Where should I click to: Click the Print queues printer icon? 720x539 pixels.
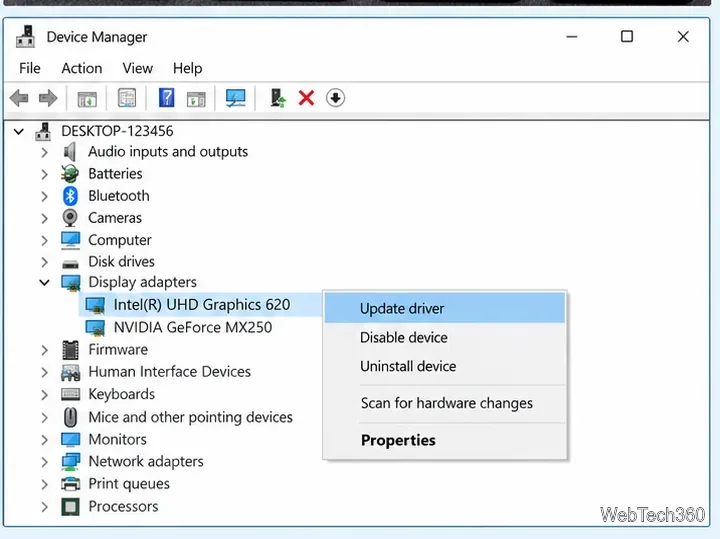tap(70, 483)
